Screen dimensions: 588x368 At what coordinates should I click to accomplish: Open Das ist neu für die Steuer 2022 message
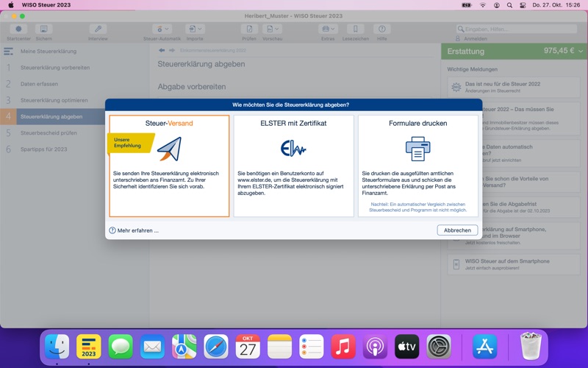tap(513, 87)
